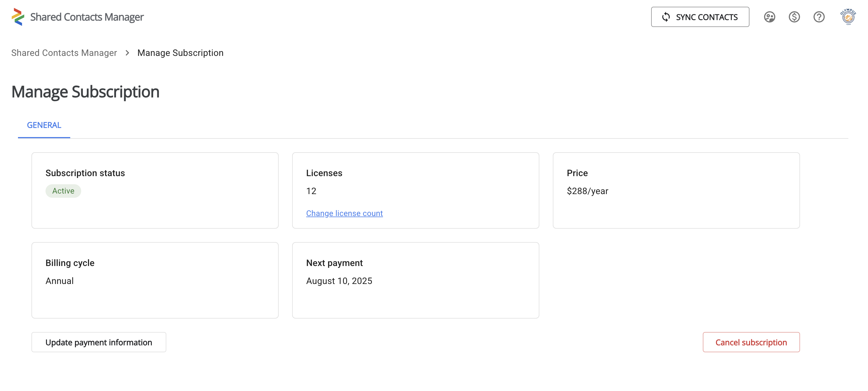The height and width of the screenshot is (391, 868).
Task: Open the contacts sharing icon in the header
Action: [770, 17]
